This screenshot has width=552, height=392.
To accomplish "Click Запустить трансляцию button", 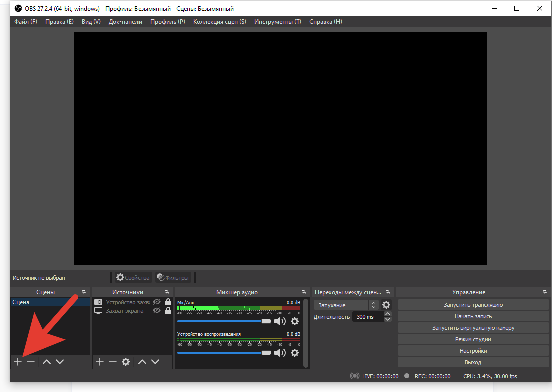I will (x=473, y=305).
